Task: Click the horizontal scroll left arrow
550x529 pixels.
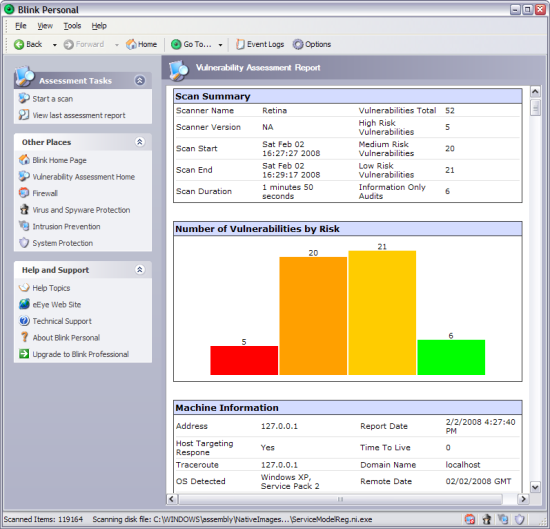Action: pos(172,499)
